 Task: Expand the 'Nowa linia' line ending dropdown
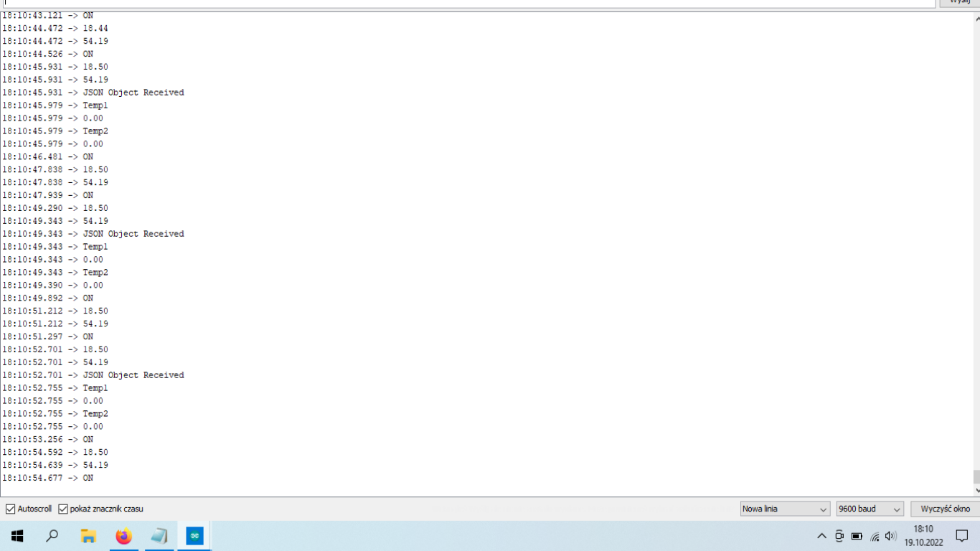click(785, 509)
